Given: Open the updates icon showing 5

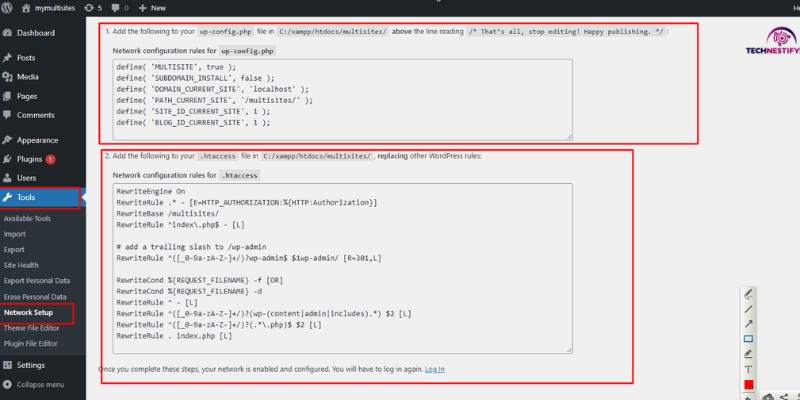Looking at the screenshot, I should coord(92,8).
